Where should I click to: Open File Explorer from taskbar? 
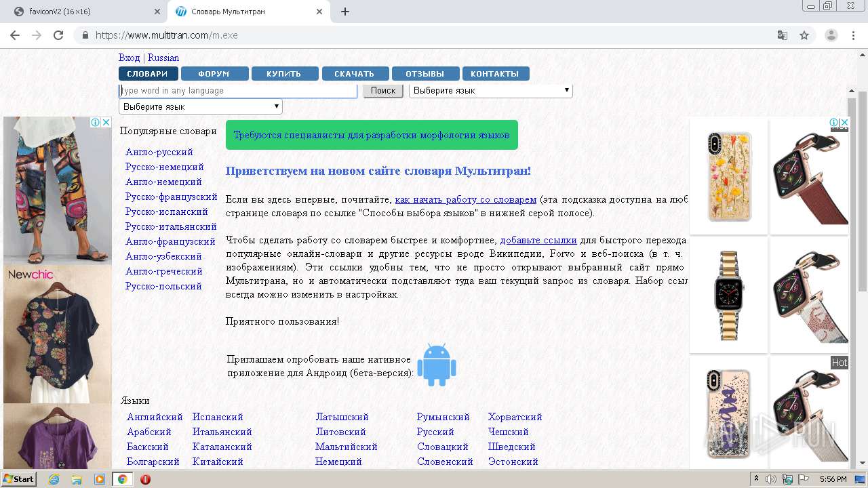coord(77,479)
